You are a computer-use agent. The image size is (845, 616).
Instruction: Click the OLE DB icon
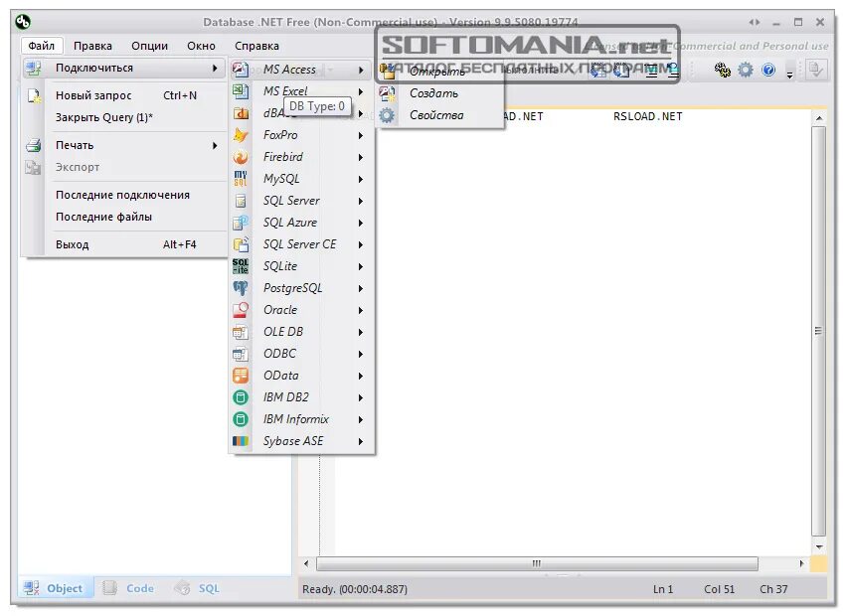(x=241, y=332)
